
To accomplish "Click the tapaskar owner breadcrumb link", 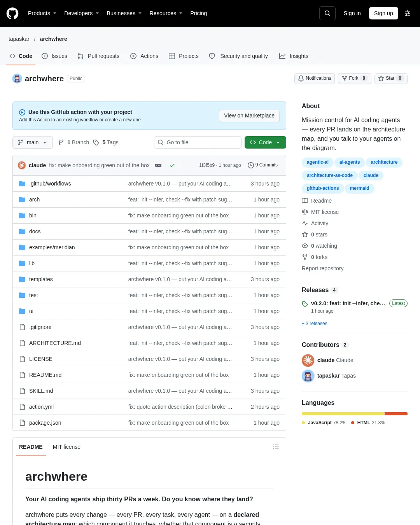I will pos(19,39).
